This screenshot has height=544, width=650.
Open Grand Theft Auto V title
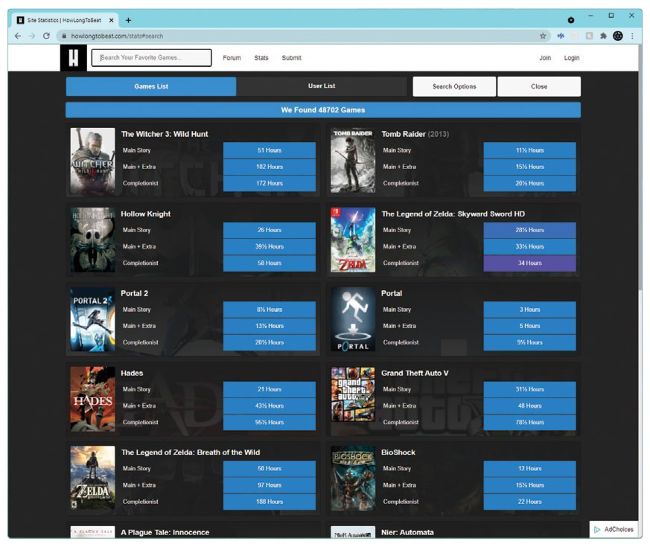(415, 373)
